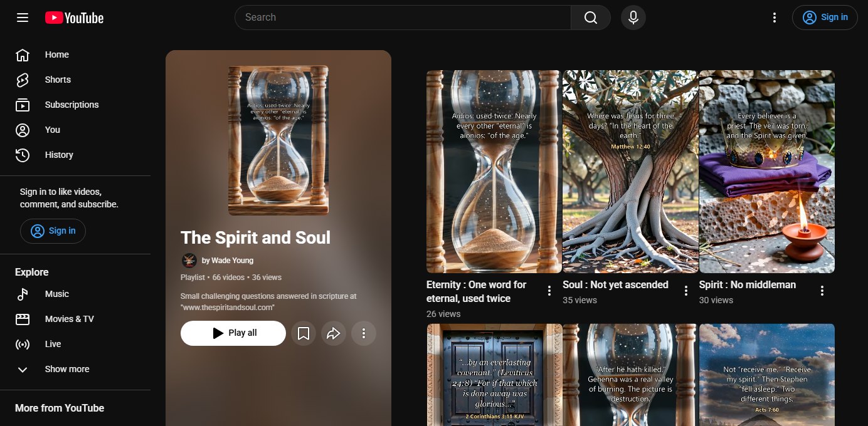The height and width of the screenshot is (426, 868).
Task: Click 30 views under Spirit video
Action: pos(716,300)
